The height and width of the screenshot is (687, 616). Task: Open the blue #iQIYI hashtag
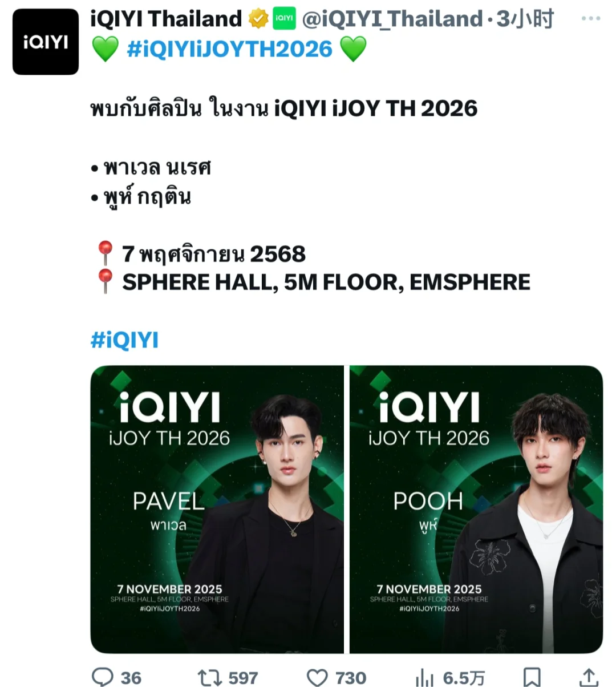pyautogui.click(x=124, y=340)
